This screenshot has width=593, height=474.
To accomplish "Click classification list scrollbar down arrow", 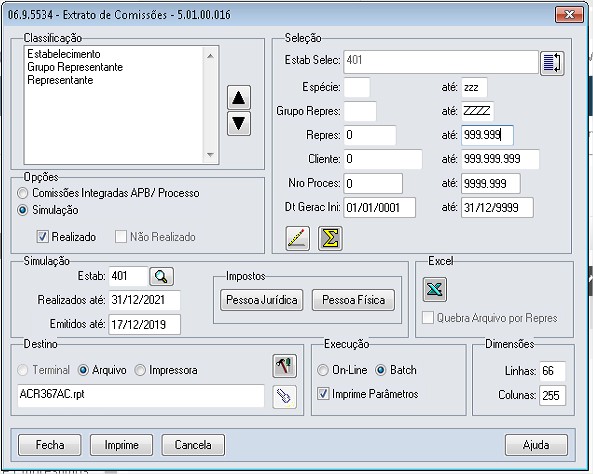I will tap(211, 155).
